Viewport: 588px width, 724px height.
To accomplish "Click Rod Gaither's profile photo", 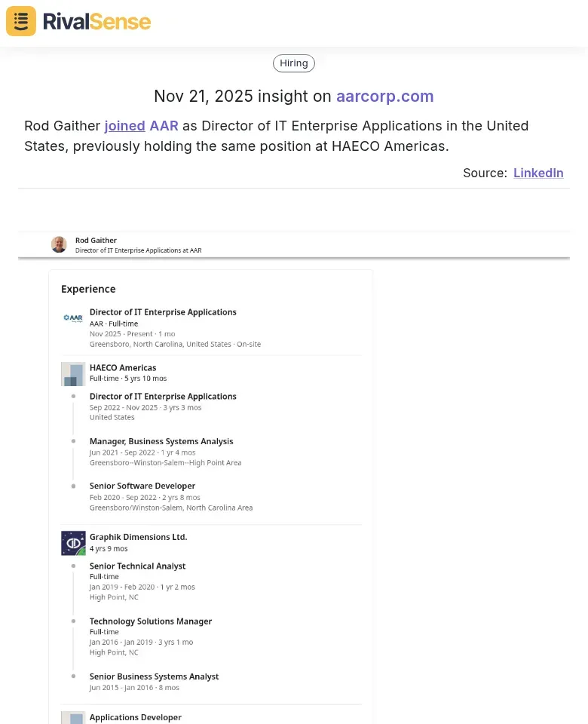I will (x=59, y=244).
